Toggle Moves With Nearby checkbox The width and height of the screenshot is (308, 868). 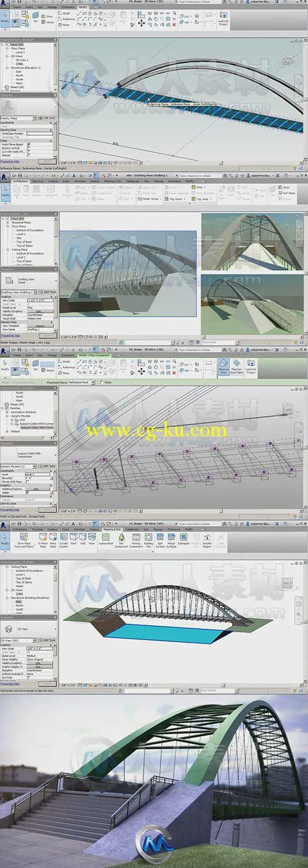(x=27, y=481)
